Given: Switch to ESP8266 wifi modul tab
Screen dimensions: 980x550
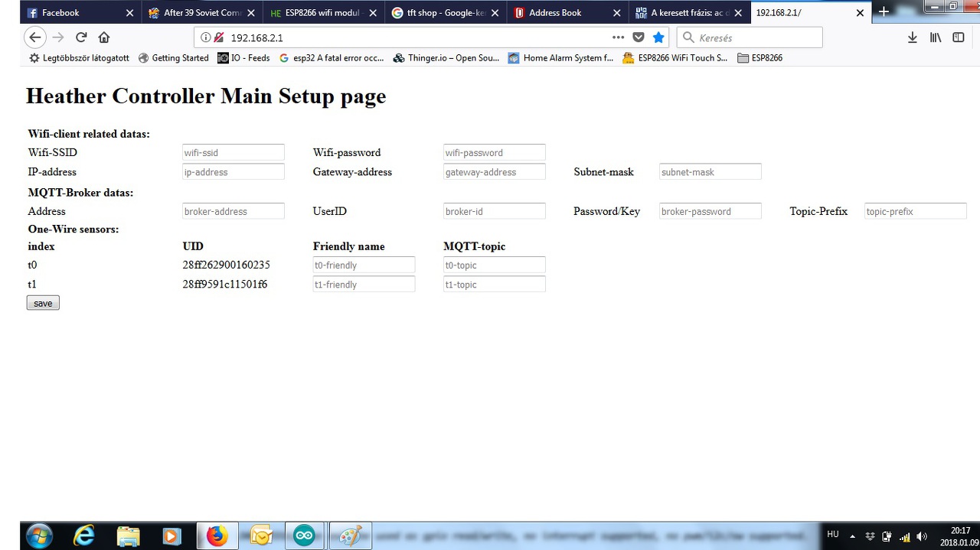Looking at the screenshot, I should [322, 13].
